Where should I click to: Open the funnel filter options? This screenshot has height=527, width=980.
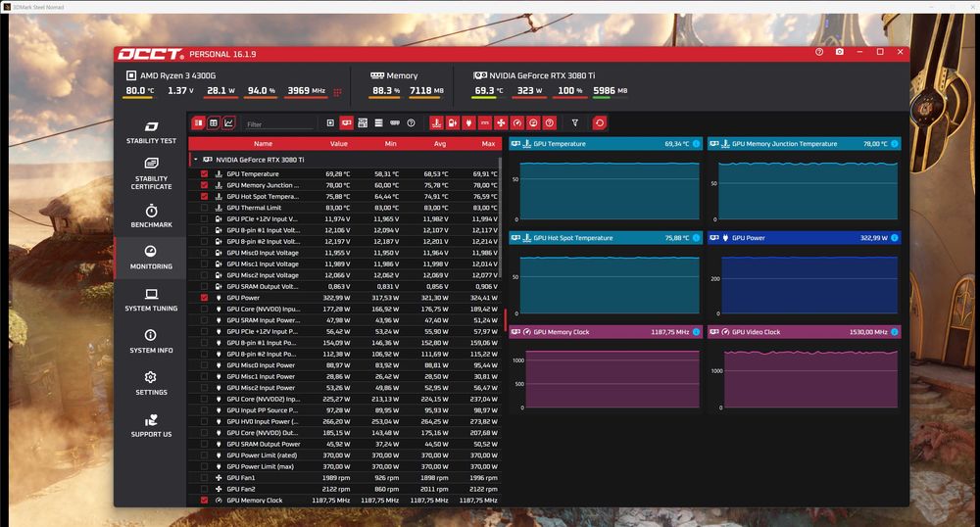(575, 123)
